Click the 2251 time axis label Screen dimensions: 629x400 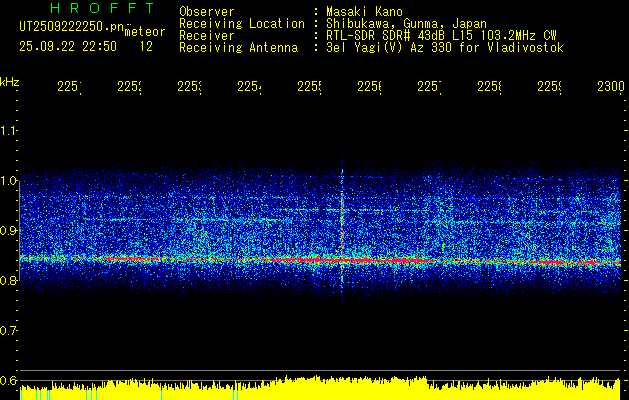[x=69, y=86]
